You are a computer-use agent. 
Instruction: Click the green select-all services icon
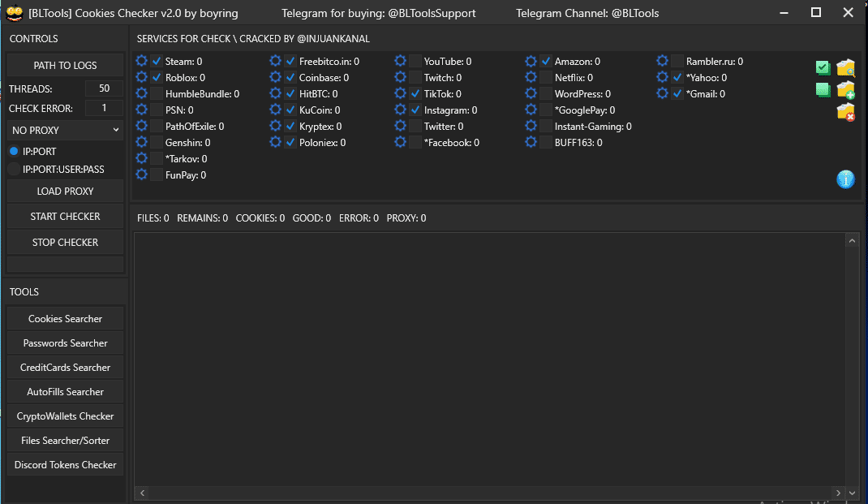click(823, 67)
